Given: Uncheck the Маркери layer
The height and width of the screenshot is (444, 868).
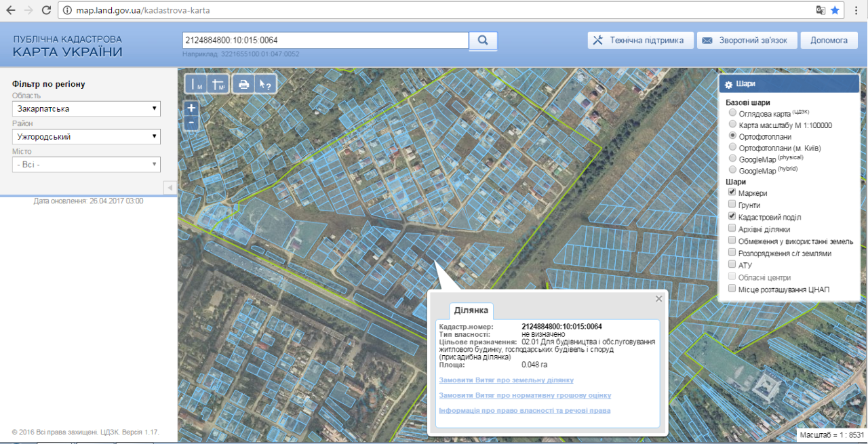Looking at the screenshot, I should pos(732,193).
